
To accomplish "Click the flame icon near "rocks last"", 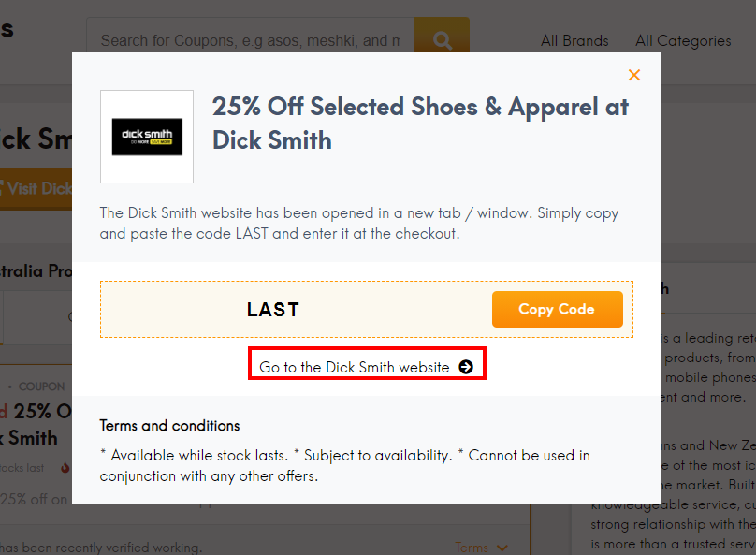I will (65, 465).
